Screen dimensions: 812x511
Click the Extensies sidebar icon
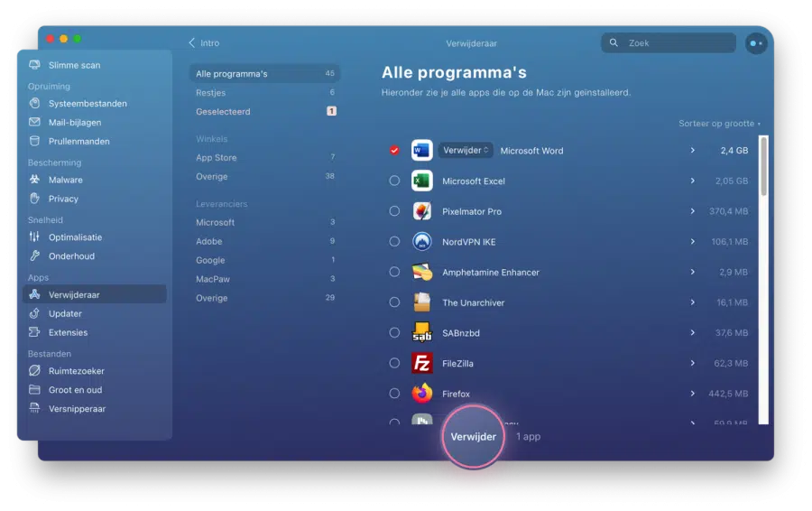pos(34,332)
